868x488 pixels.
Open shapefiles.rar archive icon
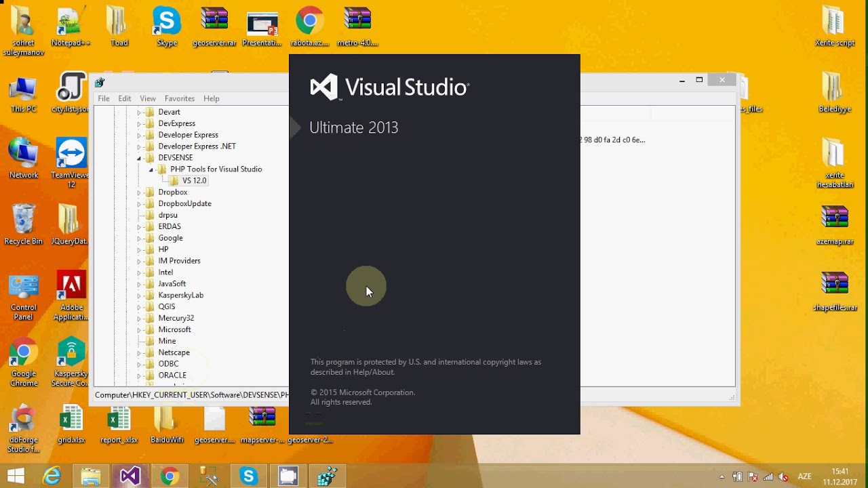(835, 291)
